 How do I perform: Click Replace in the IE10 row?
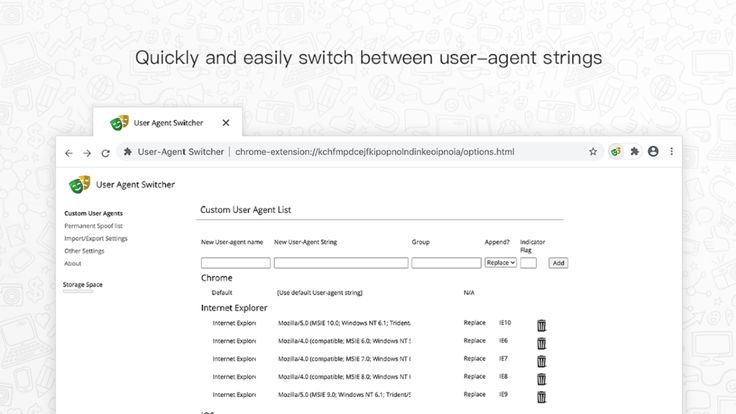(x=475, y=322)
